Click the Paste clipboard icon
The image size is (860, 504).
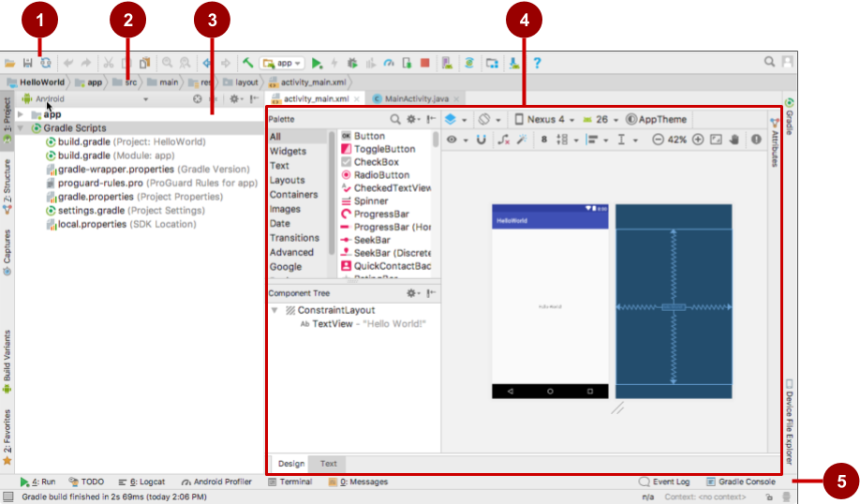[x=144, y=63]
